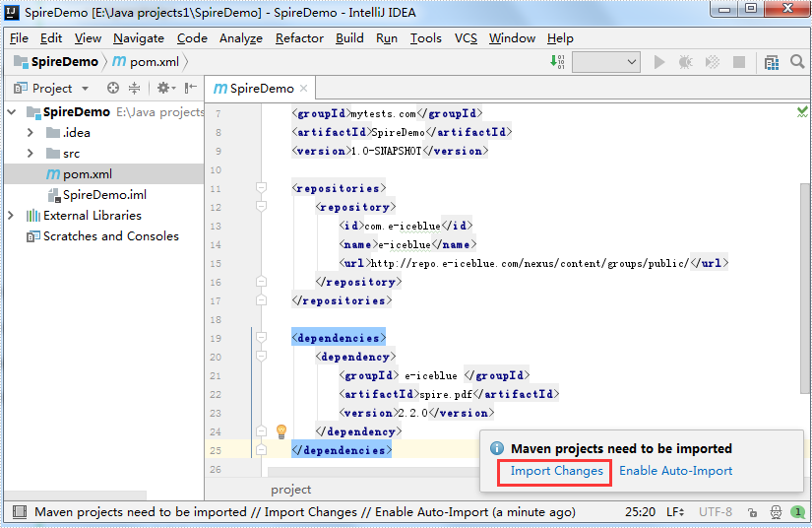Open the Help menu

click(560, 38)
